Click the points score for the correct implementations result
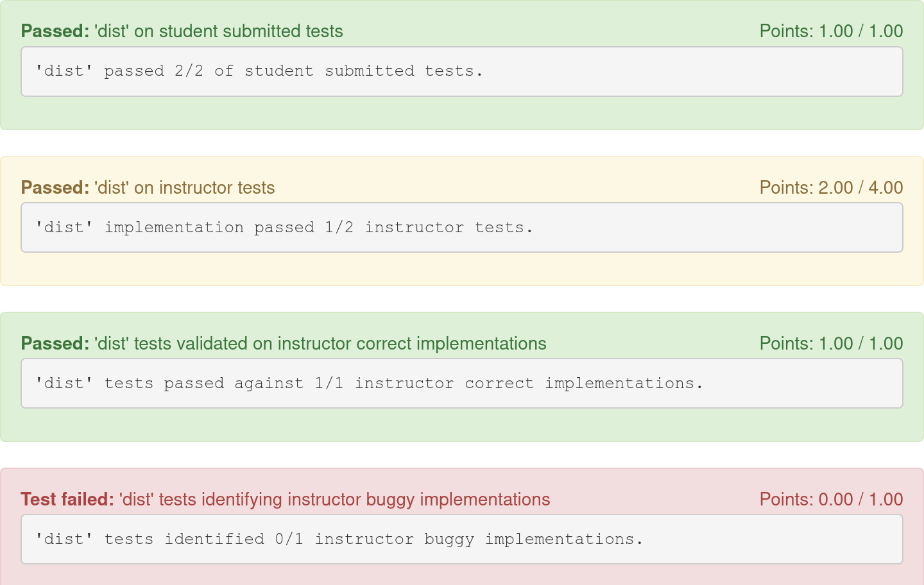Viewport: 924px width, 585px height. pos(831,344)
